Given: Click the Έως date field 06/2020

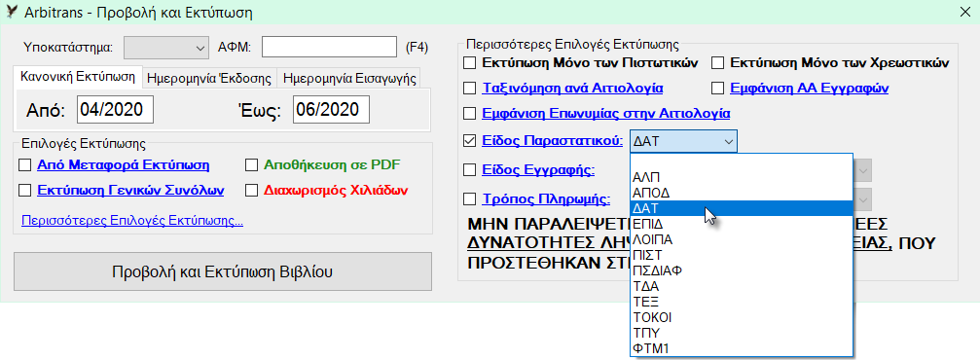Looking at the screenshot, I should pyautogui.click(x=331, y=111).
